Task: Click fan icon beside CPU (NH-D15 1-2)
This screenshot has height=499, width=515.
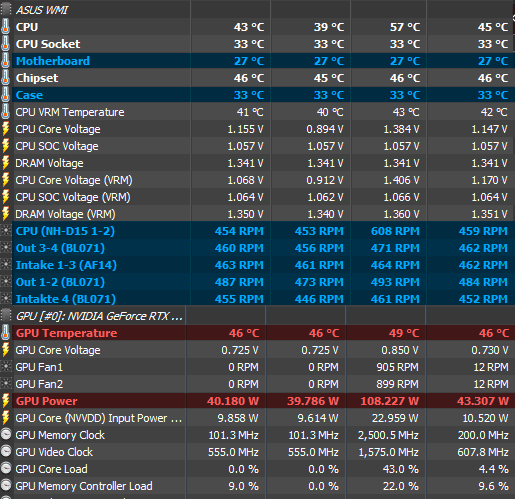Action: point(6,231)
